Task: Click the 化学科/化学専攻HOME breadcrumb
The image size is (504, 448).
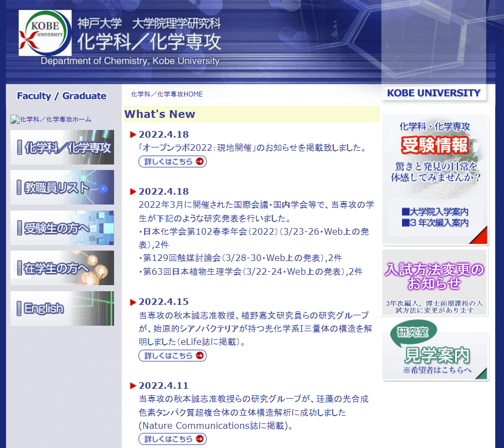Action: [167, 94]
